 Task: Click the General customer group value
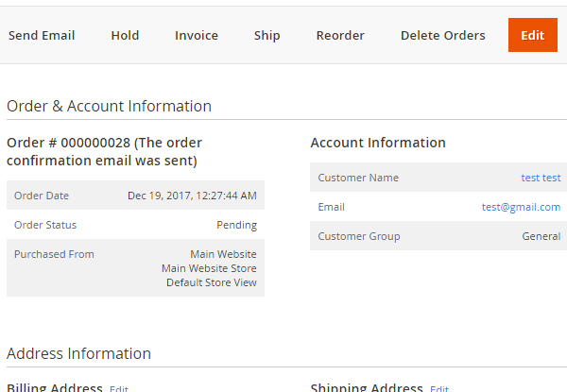click(541, 236)
